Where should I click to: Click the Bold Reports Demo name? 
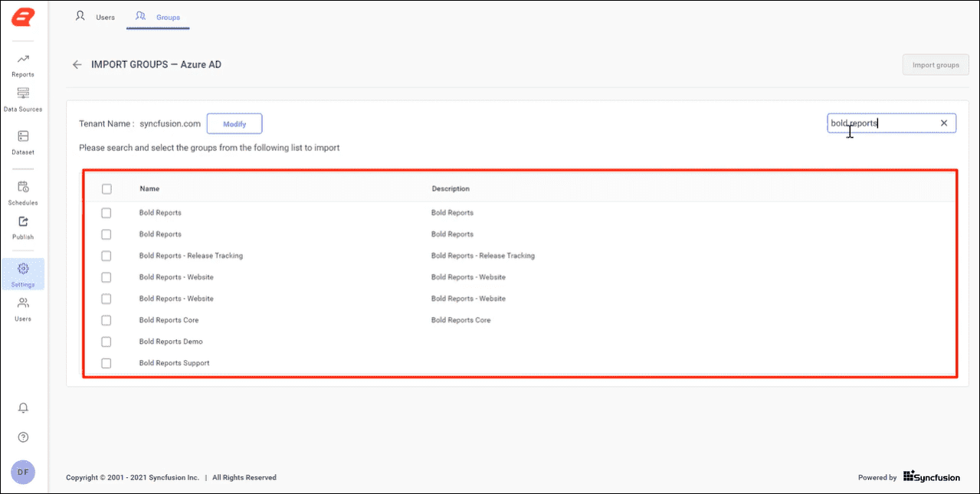[x=171, y=342]
